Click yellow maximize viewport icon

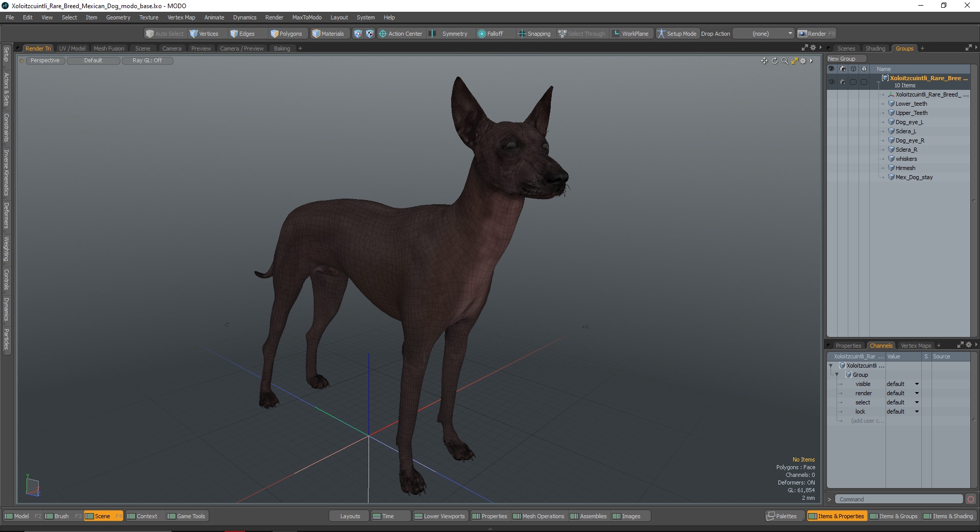794,61
